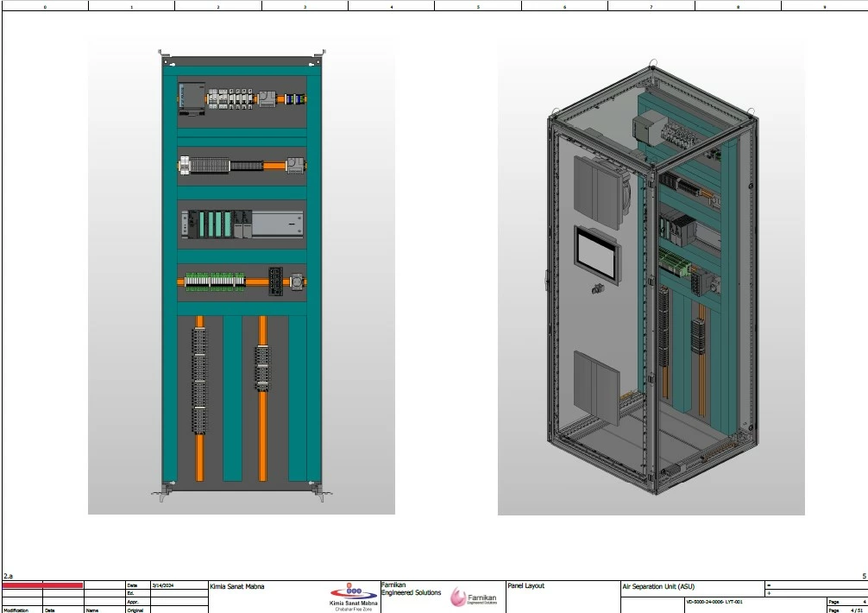Click the upper fan filter on 3D door
Image resolution: width=868 pixels, height=613 pixels.
click(x=600, y=191)
